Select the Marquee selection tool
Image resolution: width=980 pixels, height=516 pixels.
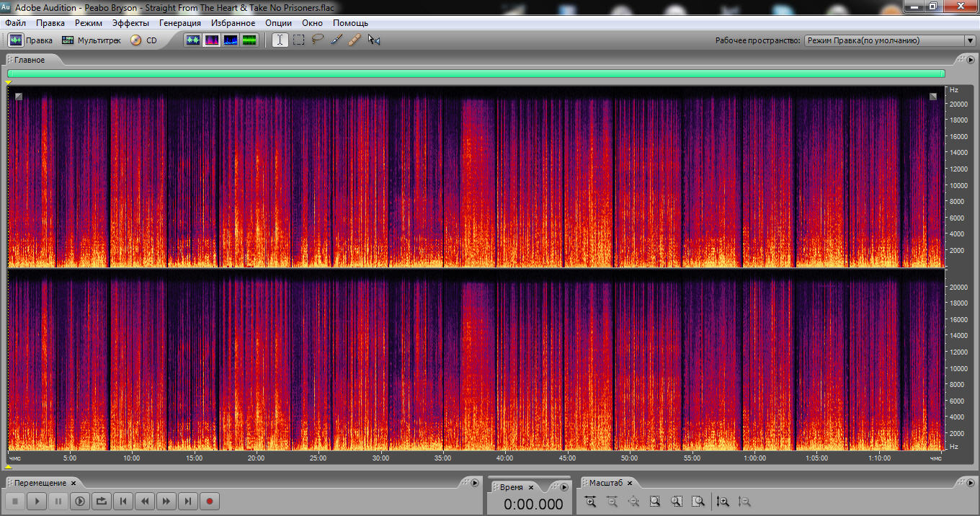point(298,40)
